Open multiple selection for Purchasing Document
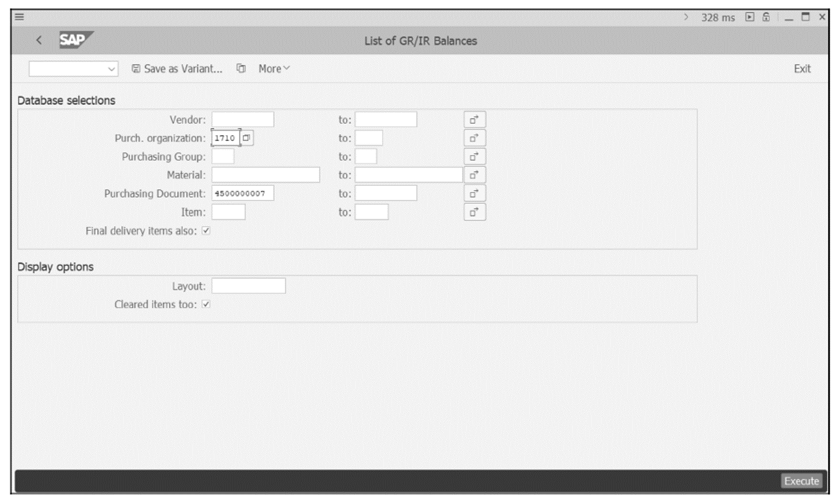Screen dimensions: 840x504 [474, 193]
